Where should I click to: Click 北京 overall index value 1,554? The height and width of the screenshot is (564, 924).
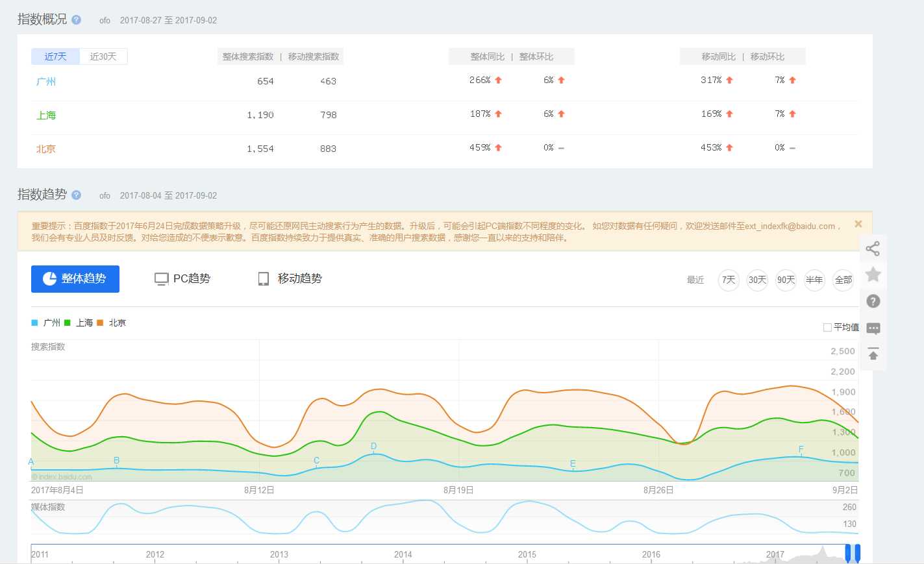pos(260,149)
